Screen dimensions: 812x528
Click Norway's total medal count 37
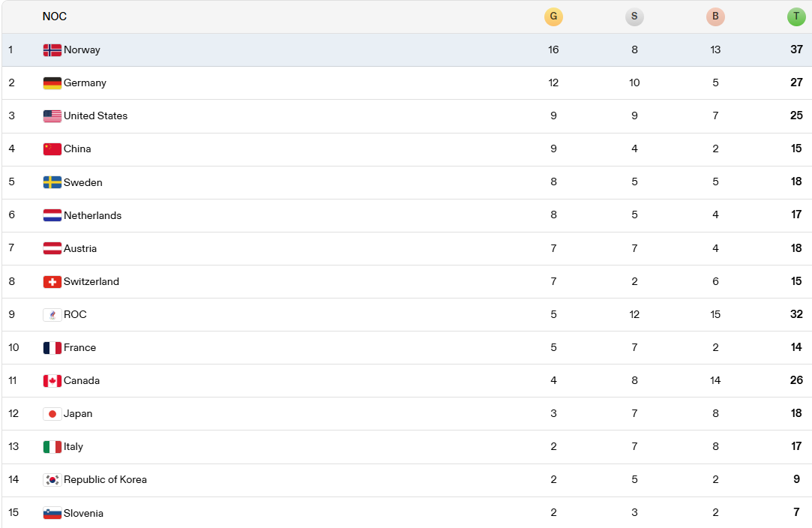pos(796,49)
